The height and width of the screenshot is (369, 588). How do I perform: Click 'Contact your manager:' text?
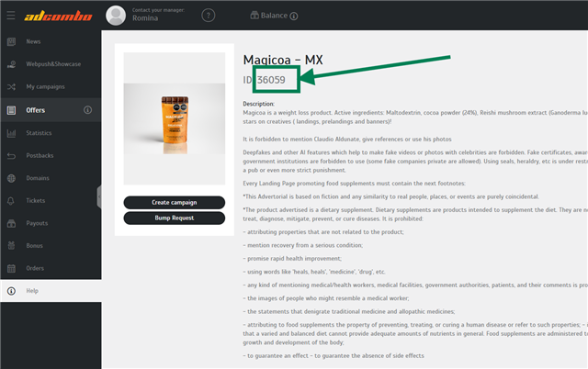(158, 10)
